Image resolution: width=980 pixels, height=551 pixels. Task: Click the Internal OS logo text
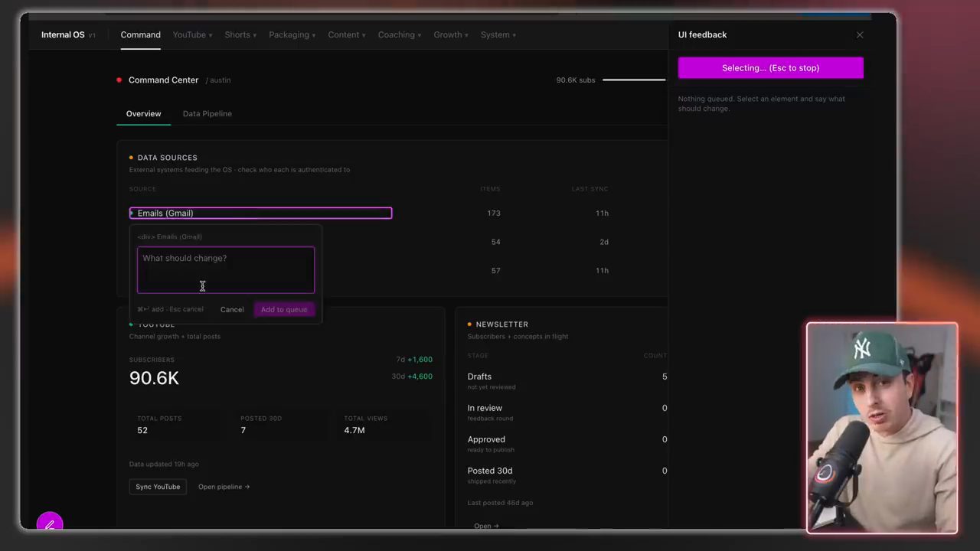point(63,35)
